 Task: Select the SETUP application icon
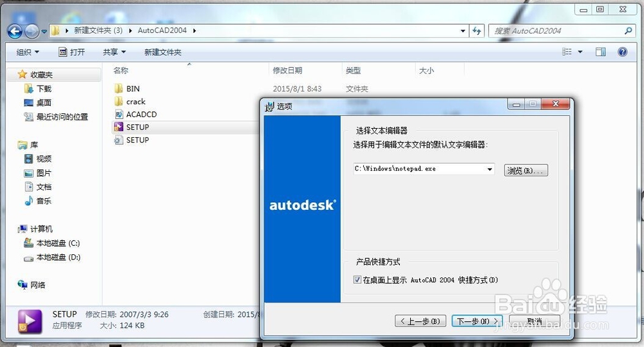(118, 127)
